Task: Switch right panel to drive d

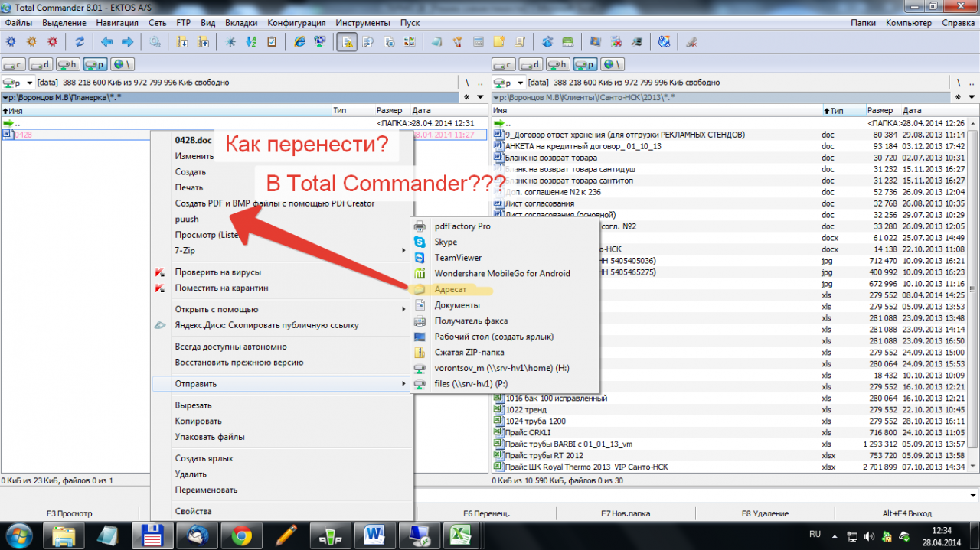Action: tap(531, 65)
